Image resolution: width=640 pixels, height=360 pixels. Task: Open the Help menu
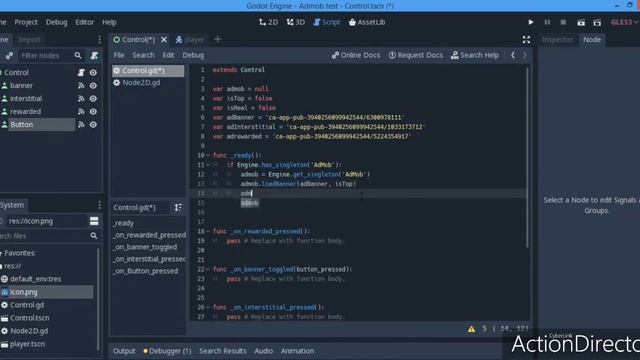click(109, 22)
